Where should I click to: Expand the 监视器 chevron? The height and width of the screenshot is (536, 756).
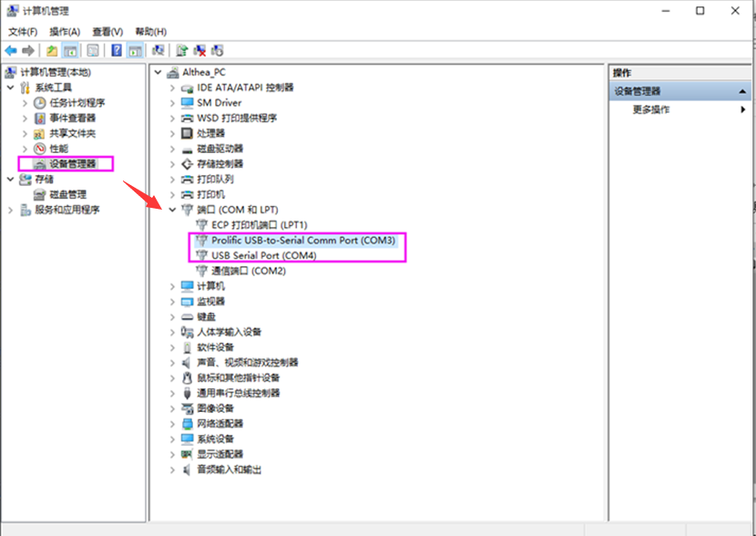click(172, 302)
